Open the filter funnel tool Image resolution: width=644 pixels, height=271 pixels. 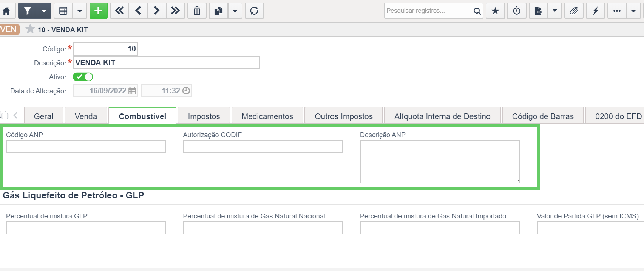(28, 11)
